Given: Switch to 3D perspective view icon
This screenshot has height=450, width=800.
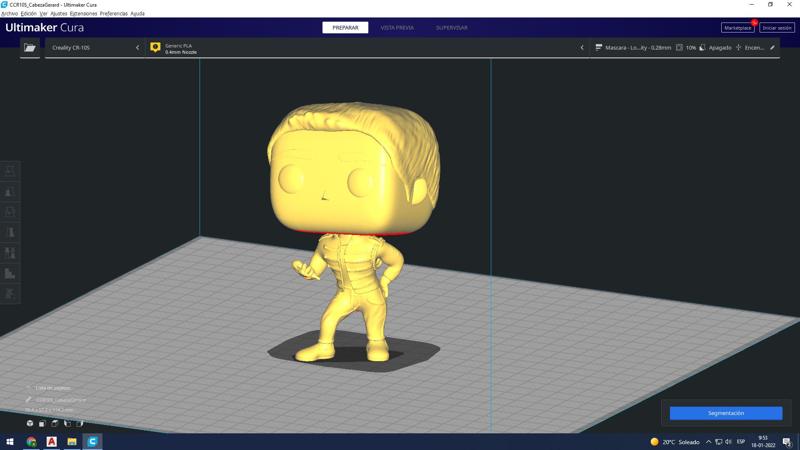Looking at the screenshot, I should coord(30,423).
